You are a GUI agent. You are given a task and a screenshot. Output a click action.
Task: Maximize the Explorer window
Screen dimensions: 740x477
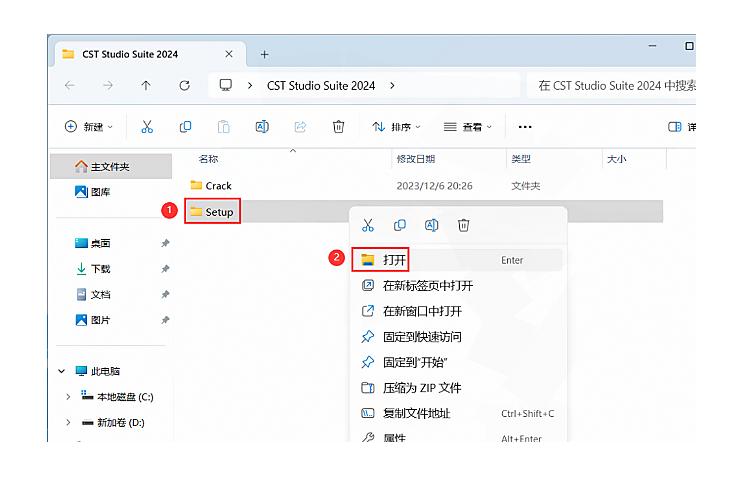tap(689, 46)
